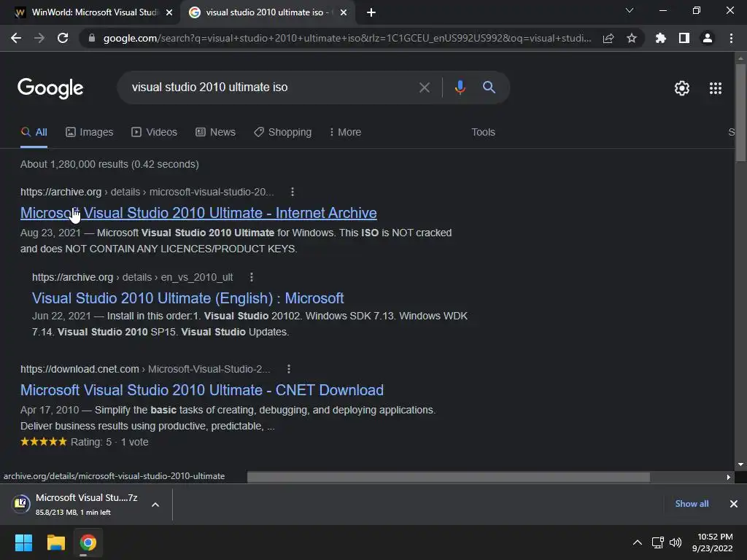The image size is (747, 560).
Task: Open options for download.cnet.com result
Action: tap(289, 369)
